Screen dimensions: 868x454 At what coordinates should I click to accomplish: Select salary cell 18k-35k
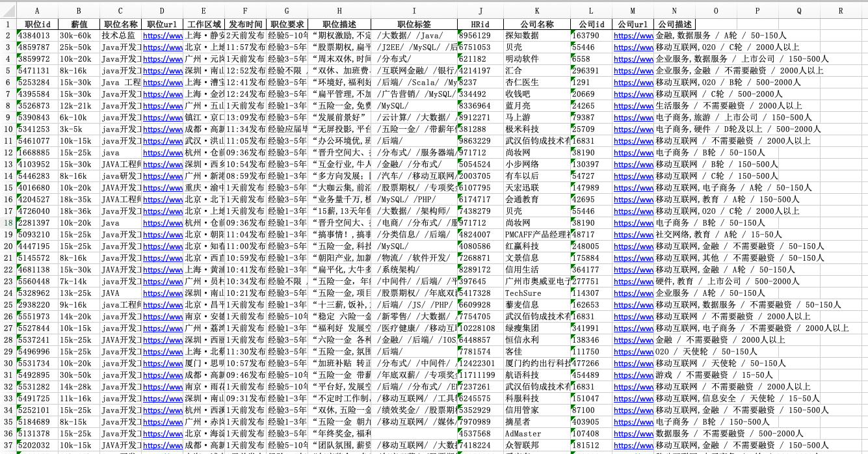[79, 200]
